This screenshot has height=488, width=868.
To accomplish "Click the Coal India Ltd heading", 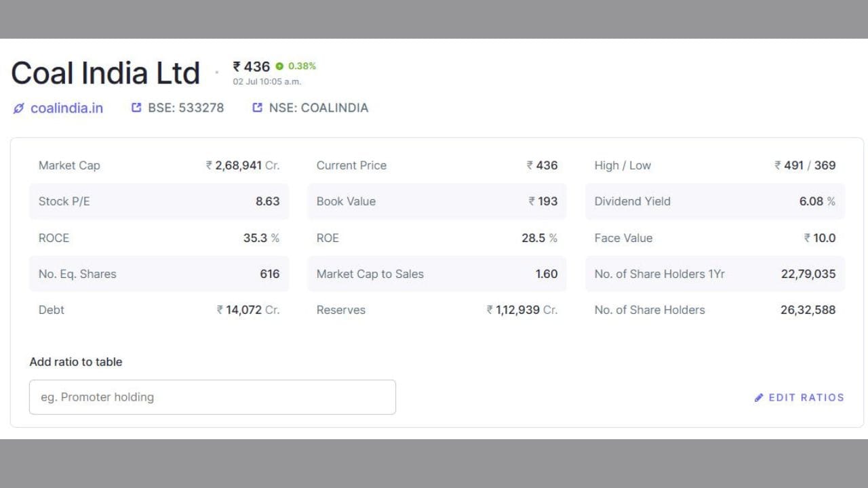I will 105,73.
